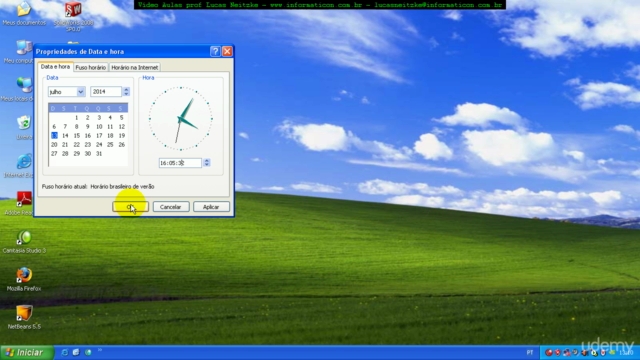Viewport: 640px width, 360px height.
Task: Select highlighted day 13 in the calendar
Action: pos(54,136)
